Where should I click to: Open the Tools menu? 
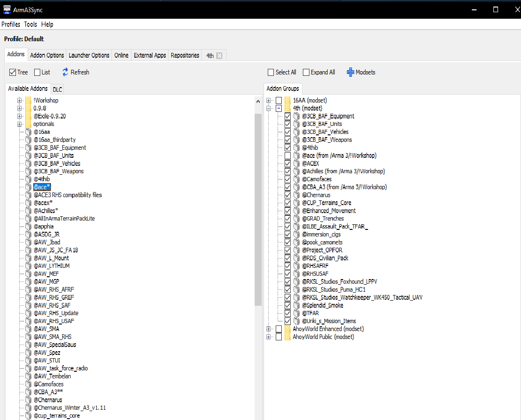click(30, 24)
